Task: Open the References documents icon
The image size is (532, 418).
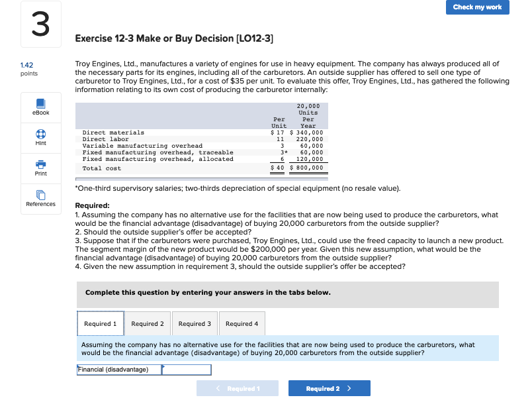Action: (41, 195)
